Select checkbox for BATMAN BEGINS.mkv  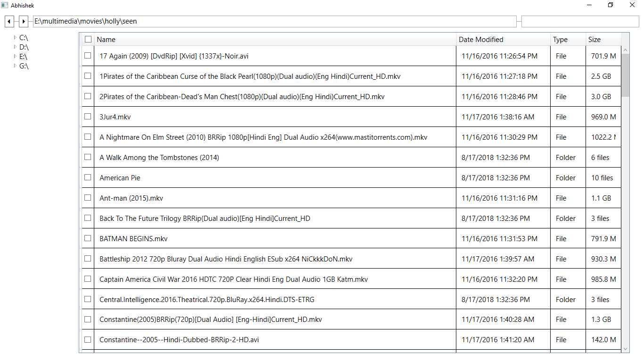click(88, 238)
